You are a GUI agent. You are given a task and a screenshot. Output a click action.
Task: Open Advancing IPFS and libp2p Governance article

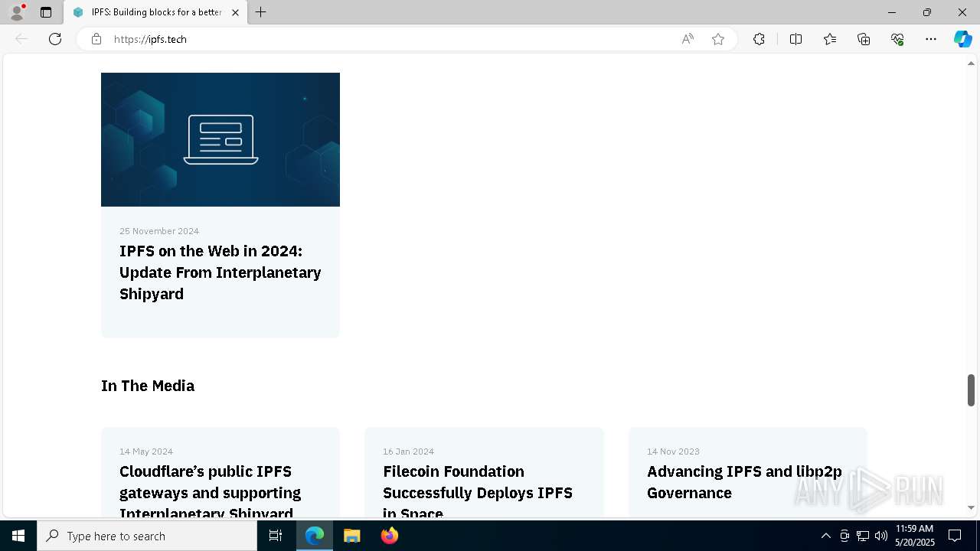[x=744, y=482]
